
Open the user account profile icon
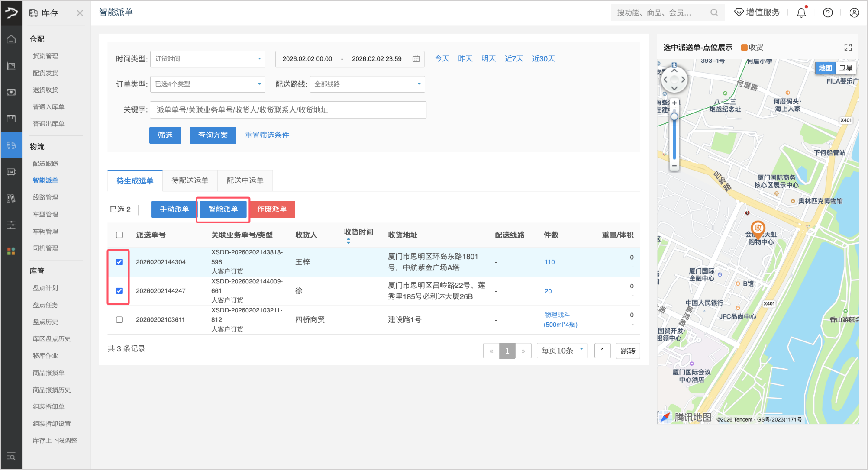[854, 13]
